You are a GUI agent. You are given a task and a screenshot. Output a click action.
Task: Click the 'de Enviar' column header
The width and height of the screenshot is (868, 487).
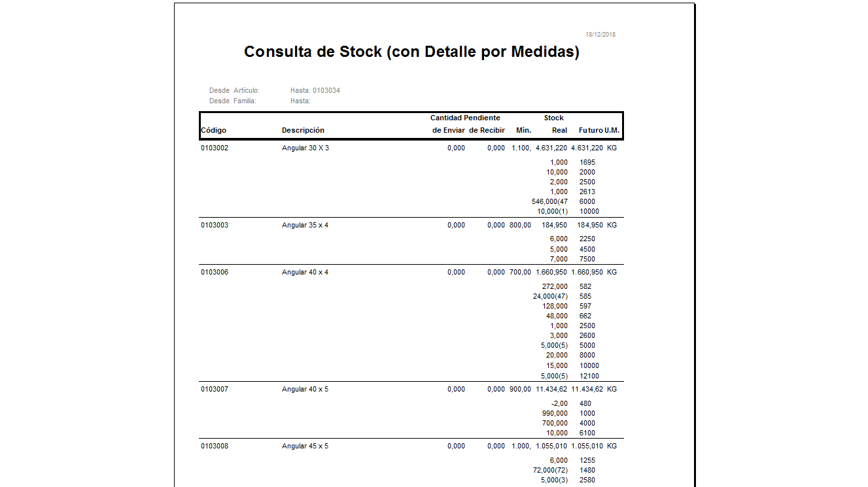[449, 130]
